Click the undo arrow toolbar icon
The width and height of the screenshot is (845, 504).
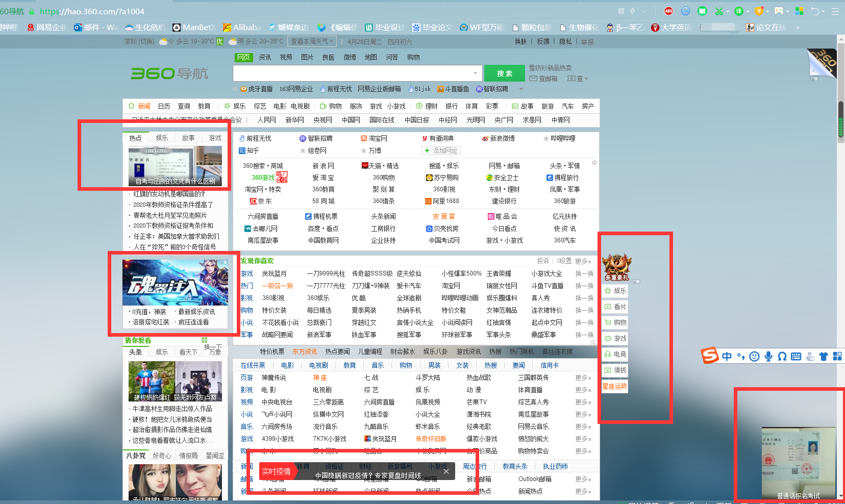(815, 11)
